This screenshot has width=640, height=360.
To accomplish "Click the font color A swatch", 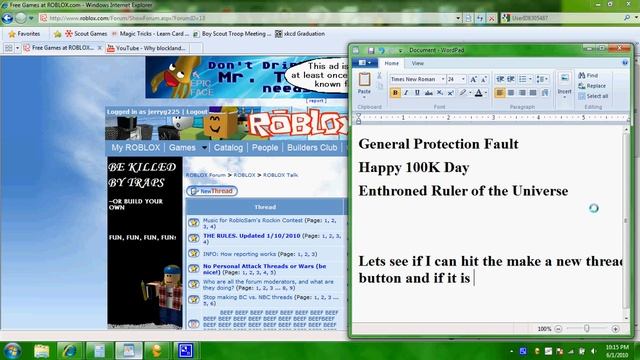I will click(x=478, y=93).
